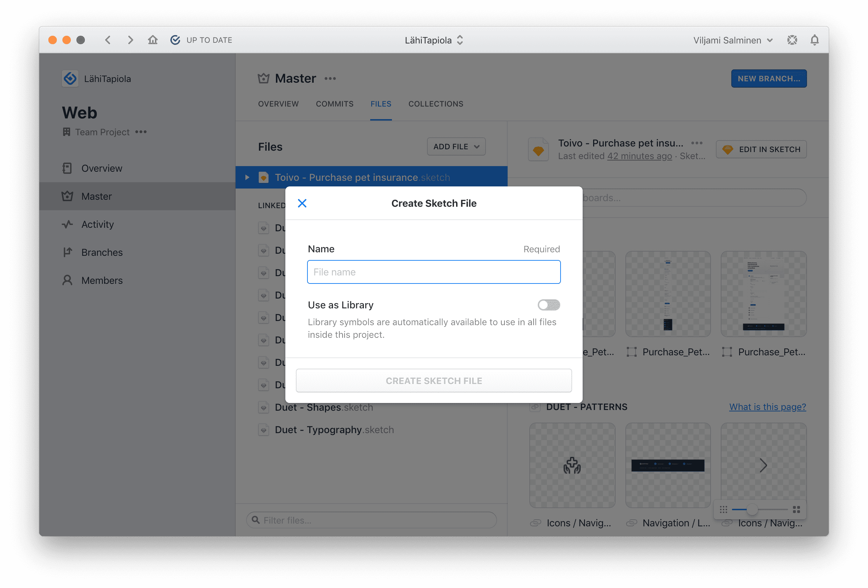The width and height of the screenshot is (868, 588).
Task: Click the LähiTapiola logo in sidebar
Action: click(70, 78)
